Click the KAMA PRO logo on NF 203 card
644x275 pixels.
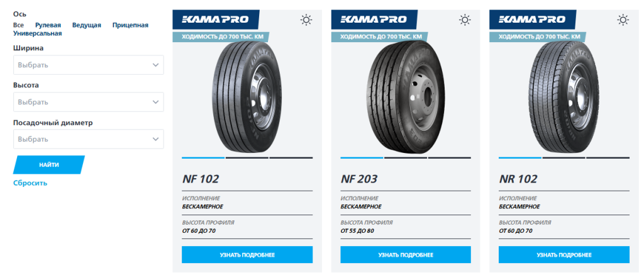coord(375,20)
